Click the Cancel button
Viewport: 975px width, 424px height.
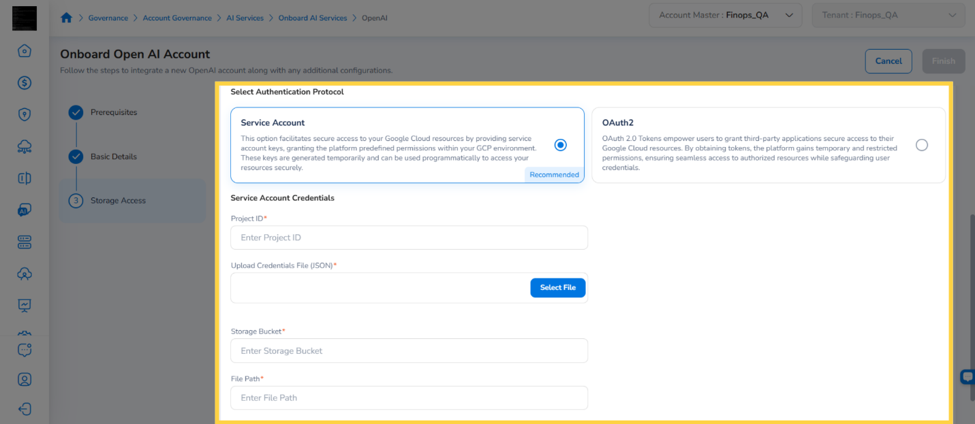[x=888, y=61]
